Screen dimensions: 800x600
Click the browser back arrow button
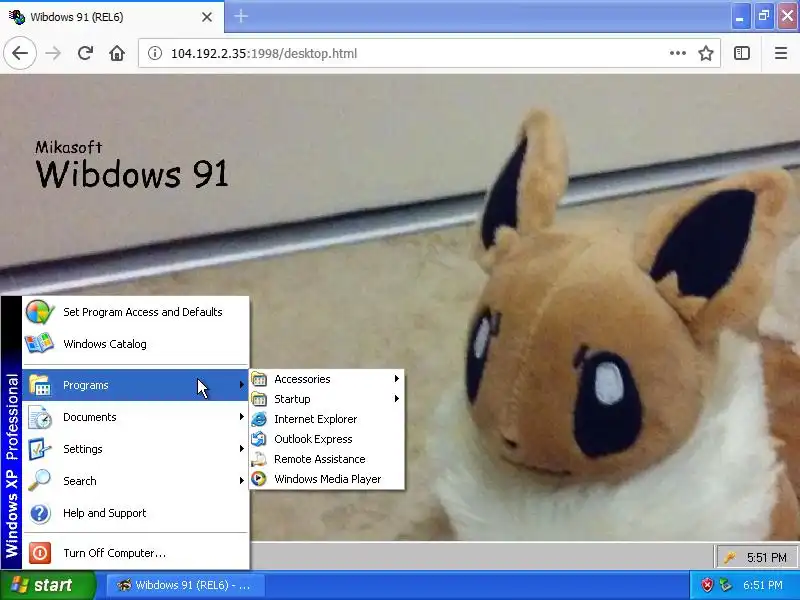pos(20,53)
